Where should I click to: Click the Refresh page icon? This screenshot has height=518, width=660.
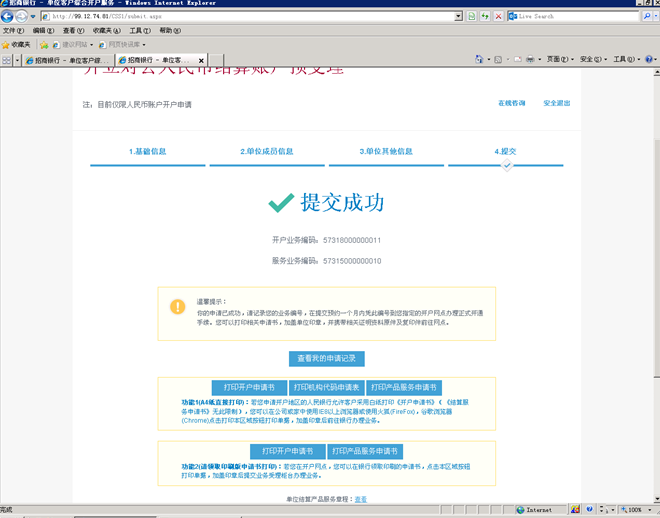coord(485,17)
